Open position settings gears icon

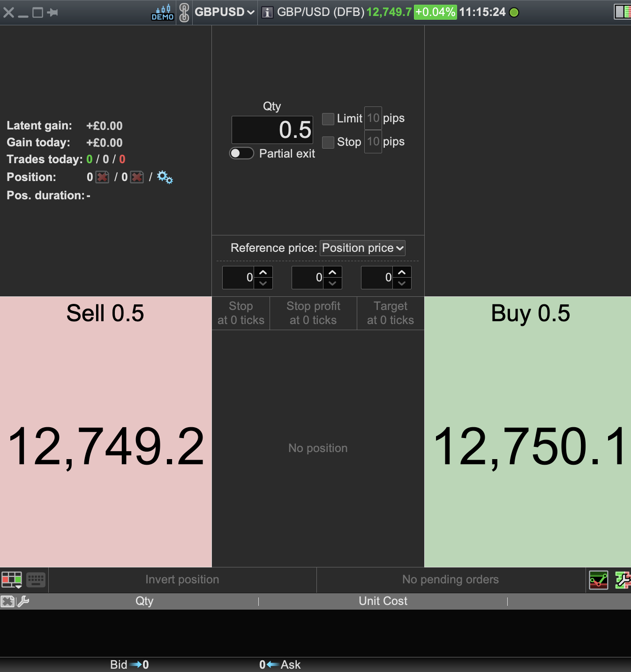(x=165, y=177)
